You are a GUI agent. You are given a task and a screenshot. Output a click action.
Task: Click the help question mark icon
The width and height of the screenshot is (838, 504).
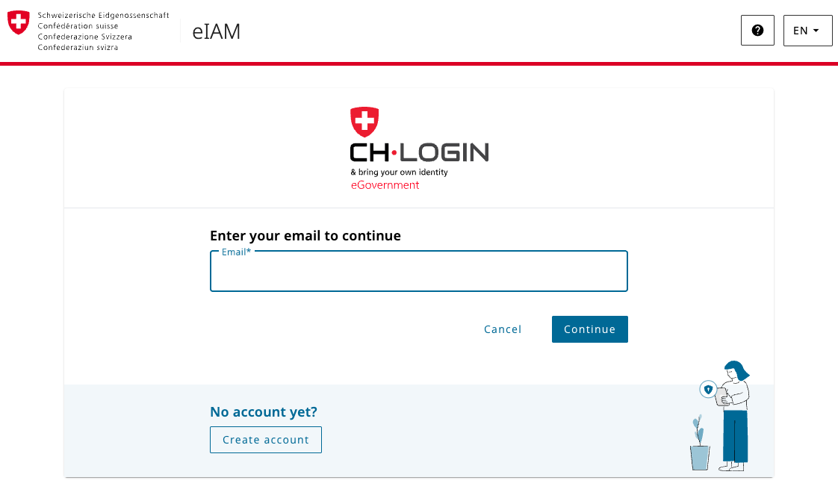coord(757,30)
